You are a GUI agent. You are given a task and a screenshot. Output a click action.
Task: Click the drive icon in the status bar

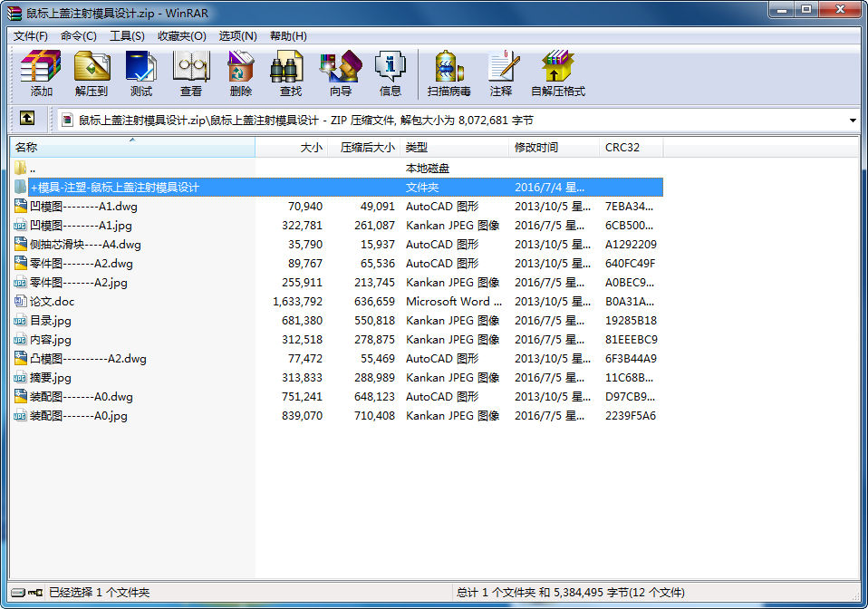(18, 593)
